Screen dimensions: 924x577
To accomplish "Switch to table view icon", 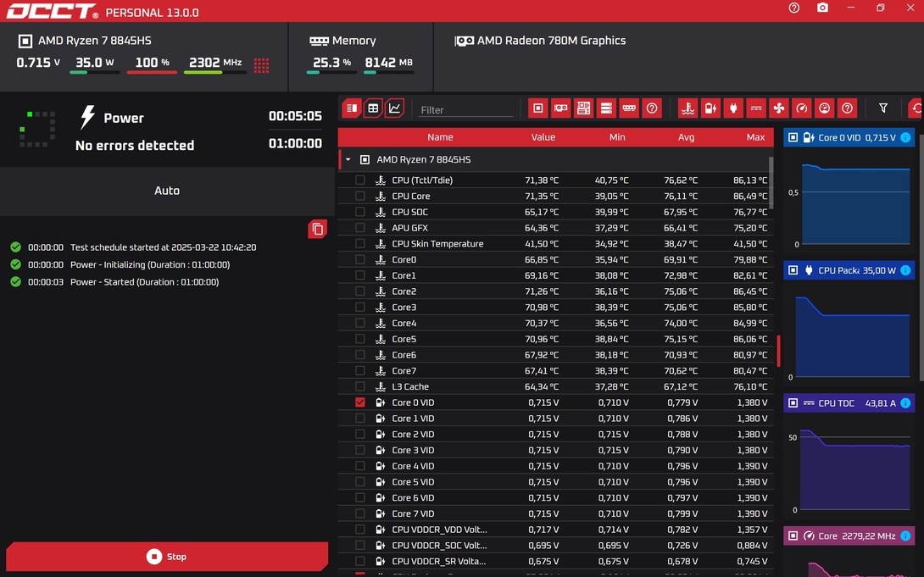I will [373, 108].
